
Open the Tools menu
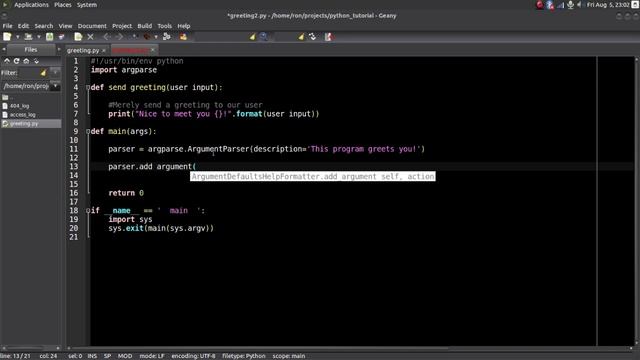(x=164, y=26)
